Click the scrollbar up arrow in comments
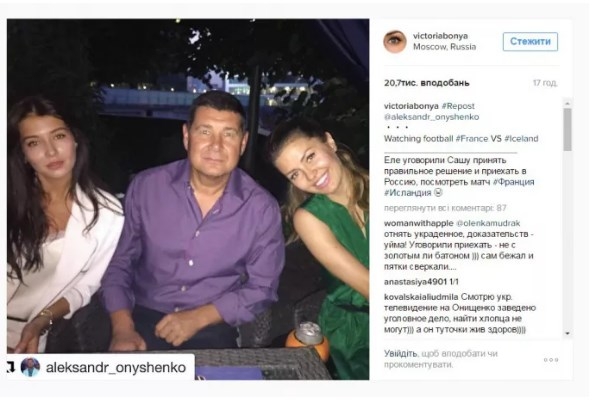 [x=567, y=104]
